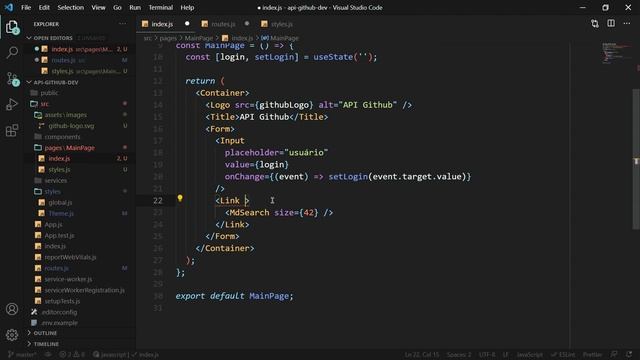Viewport: 640px width, 360px height.
Task: Open service-worker.js in the file tree
Action: click(x=68, y=279)
